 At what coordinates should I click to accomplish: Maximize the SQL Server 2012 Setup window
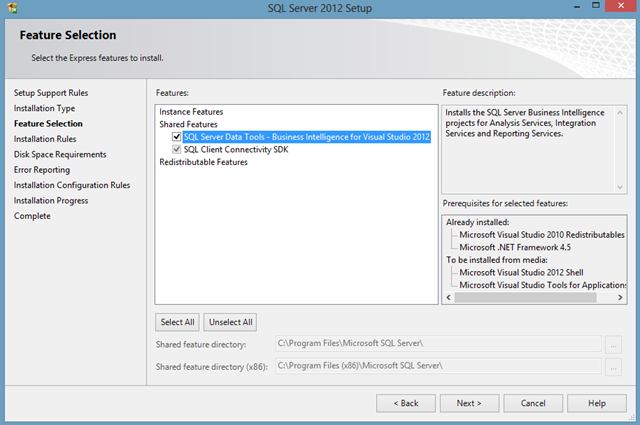(596, 6)
